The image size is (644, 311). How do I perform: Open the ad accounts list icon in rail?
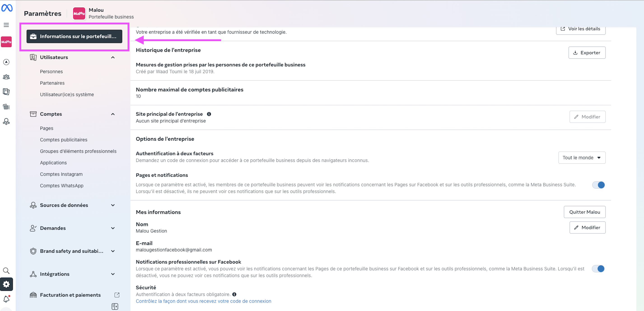[x=6, y=107]
